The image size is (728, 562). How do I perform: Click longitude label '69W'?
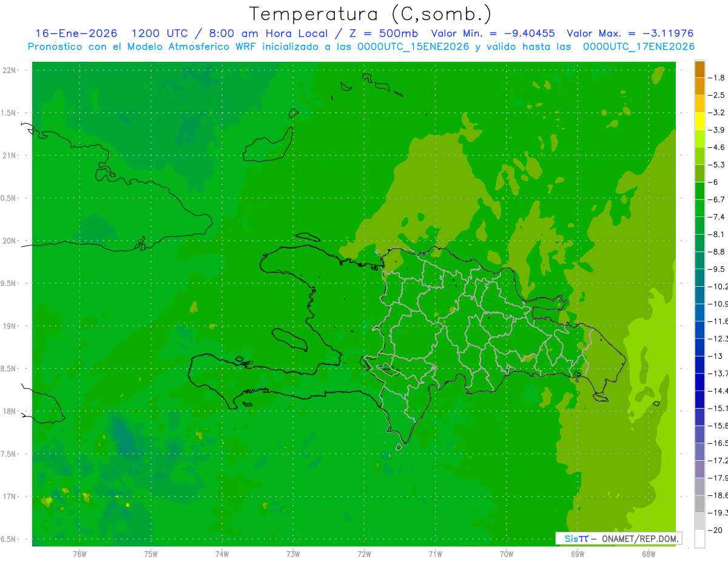(578, 554)
